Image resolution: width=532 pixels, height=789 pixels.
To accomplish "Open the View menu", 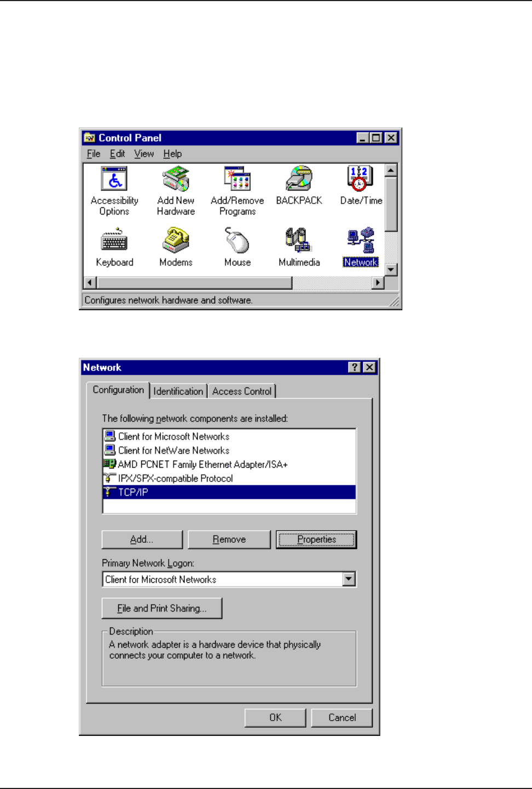I will click(x=144, y=154).
